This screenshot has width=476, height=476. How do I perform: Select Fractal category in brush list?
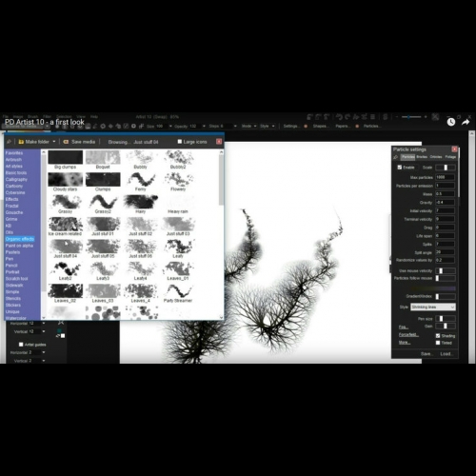click(x=11, y=206)
